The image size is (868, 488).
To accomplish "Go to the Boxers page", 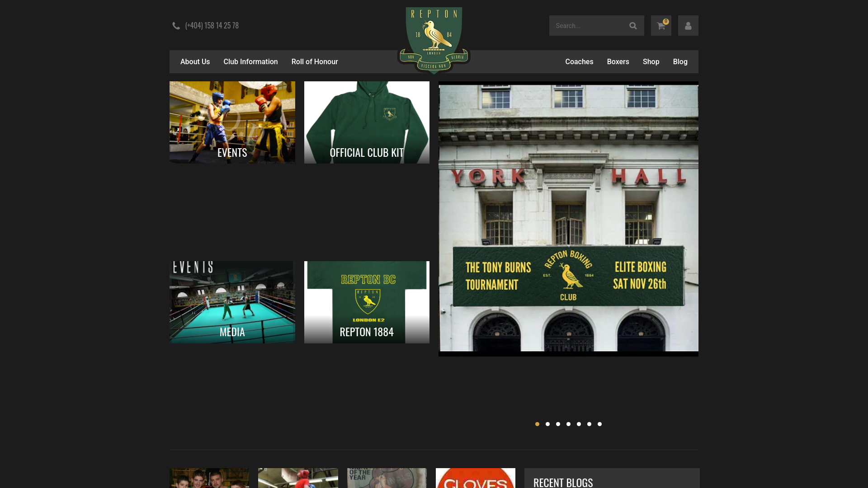I will [618, 62].
